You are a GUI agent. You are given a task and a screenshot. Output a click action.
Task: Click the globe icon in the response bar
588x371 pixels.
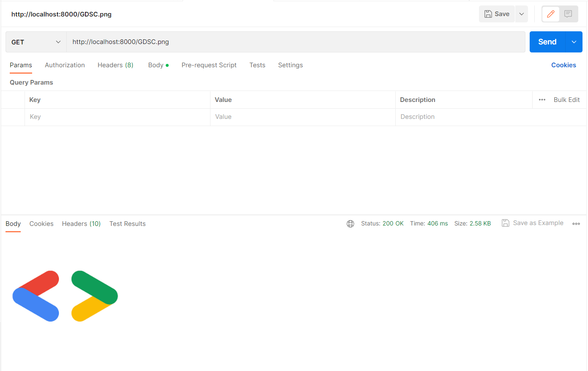(x=350, y=223)
